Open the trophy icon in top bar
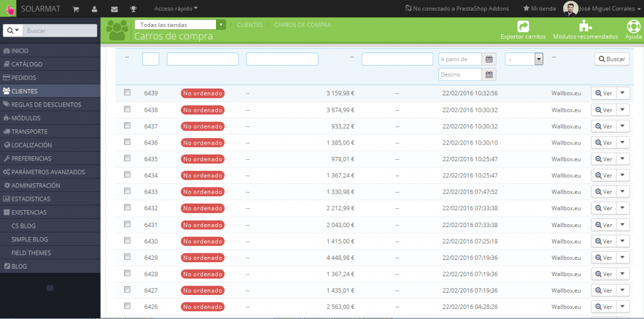Image resolution: width=644 pixels, height=319 pixels. [x=133, y=9]
